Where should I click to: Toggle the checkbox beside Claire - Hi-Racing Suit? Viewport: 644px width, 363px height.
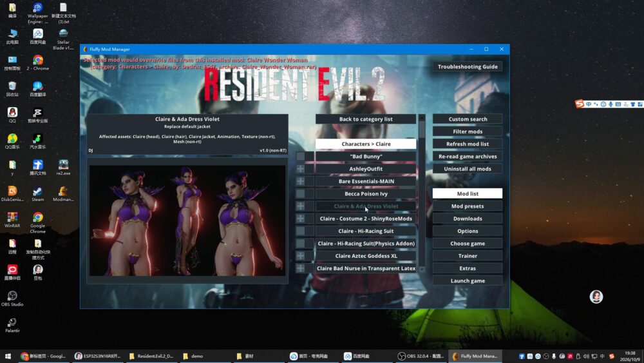pyautogui.click(x=301, y=231)
